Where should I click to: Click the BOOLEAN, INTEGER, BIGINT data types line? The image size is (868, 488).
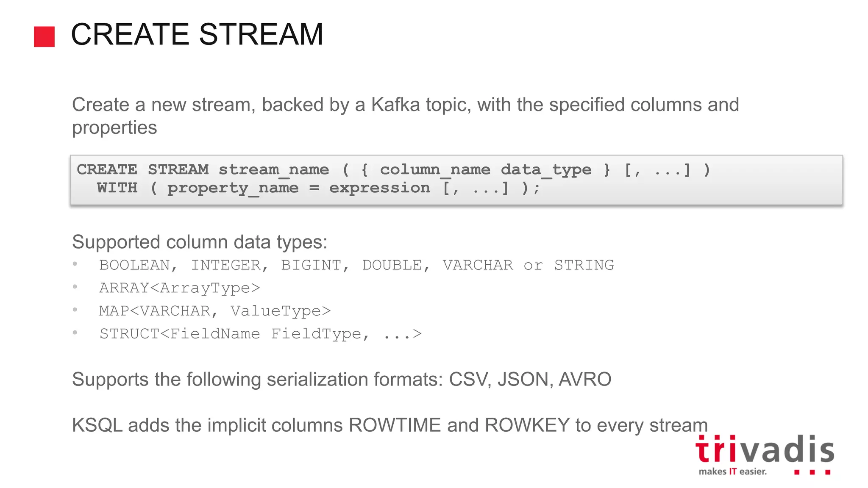click(x=356, y=265)
